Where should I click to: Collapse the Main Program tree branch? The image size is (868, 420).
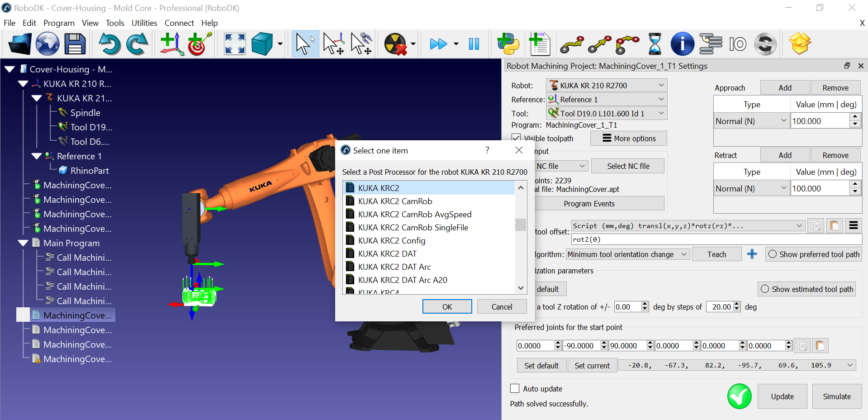pos(24,243)
